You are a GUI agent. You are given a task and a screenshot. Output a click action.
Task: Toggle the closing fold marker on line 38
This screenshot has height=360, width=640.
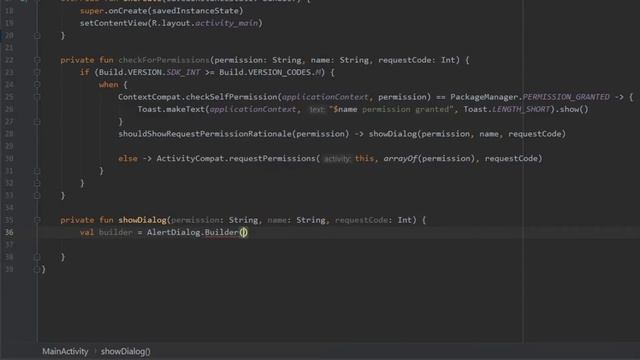pyautogui.click(x=37, y=257)
